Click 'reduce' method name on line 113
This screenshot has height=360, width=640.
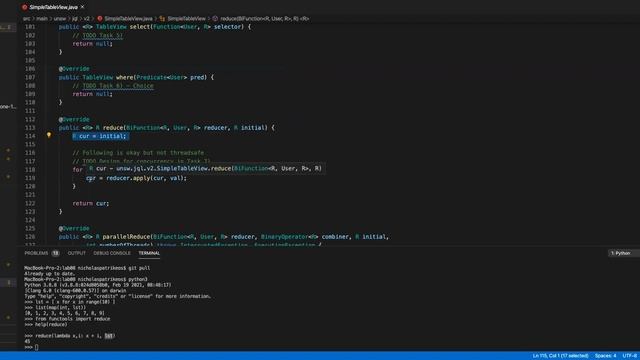[x=113, y=128]
